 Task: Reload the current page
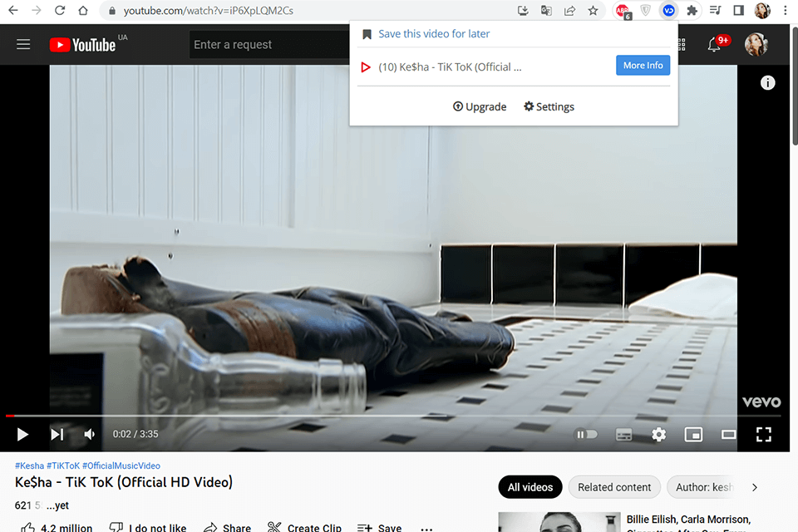click(60, 10)
